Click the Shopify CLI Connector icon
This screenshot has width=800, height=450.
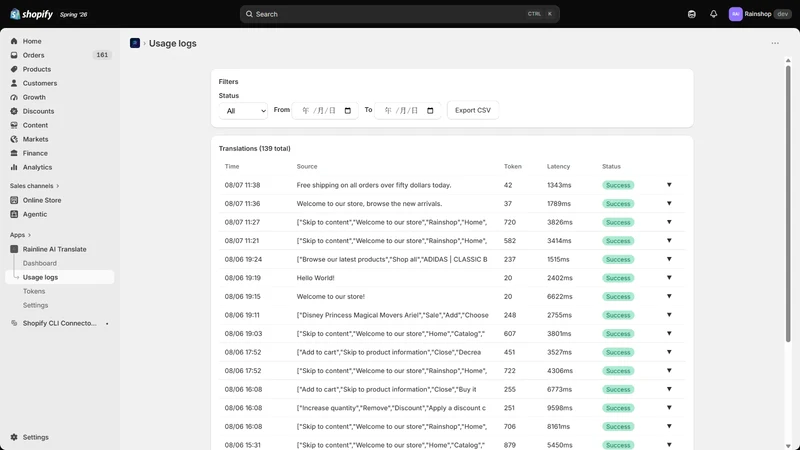coord(14,323)
